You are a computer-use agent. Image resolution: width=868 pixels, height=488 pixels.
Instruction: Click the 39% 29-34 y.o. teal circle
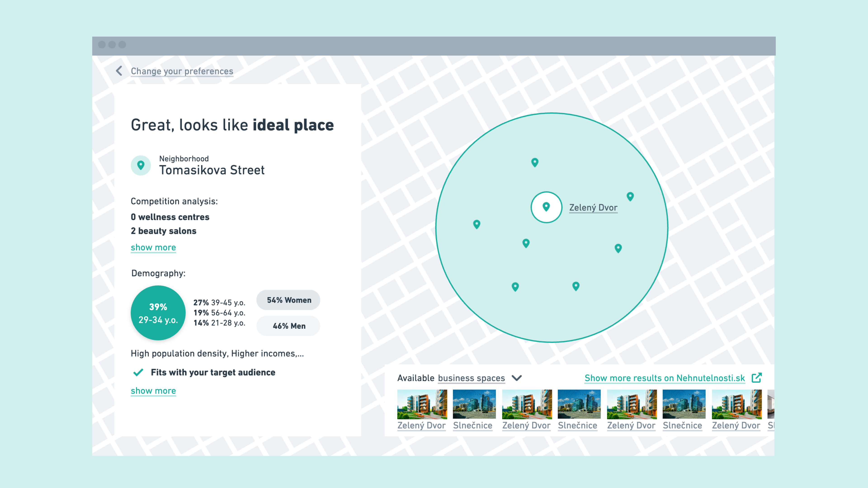coord(158,313)
